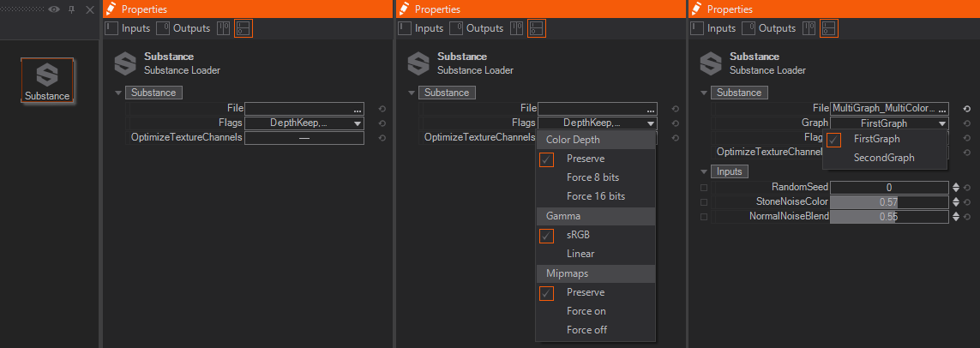Browse file with the ellipsis next to MultiGraph_MultiColor

(x=942, y=109)
